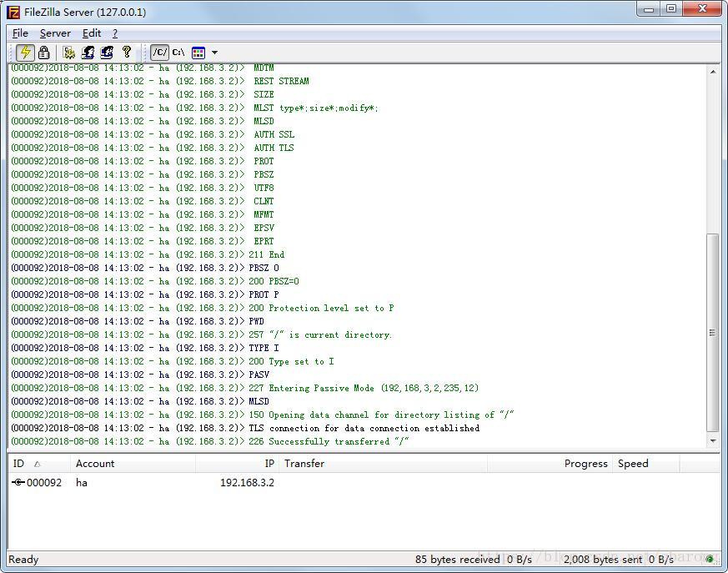Screen dimensions: 728x573
Task: Open the Users dialog icon
Action: point(88,53)
